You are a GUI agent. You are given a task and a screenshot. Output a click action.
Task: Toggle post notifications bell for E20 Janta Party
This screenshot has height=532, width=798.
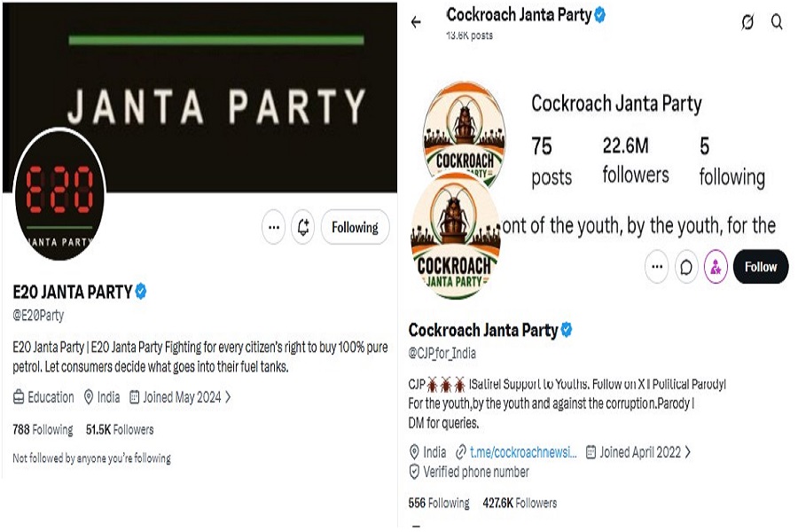(303, 227)
